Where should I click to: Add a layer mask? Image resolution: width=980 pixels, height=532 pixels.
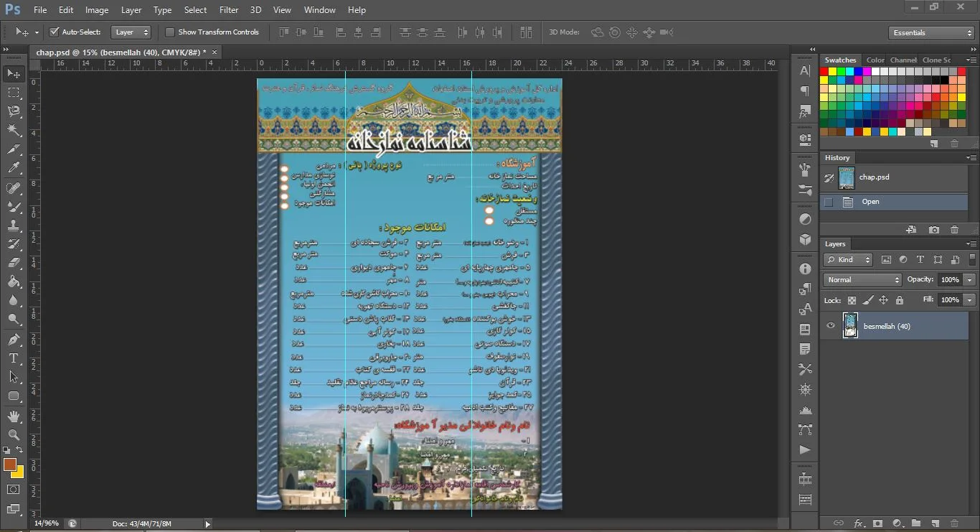(877, 523)
